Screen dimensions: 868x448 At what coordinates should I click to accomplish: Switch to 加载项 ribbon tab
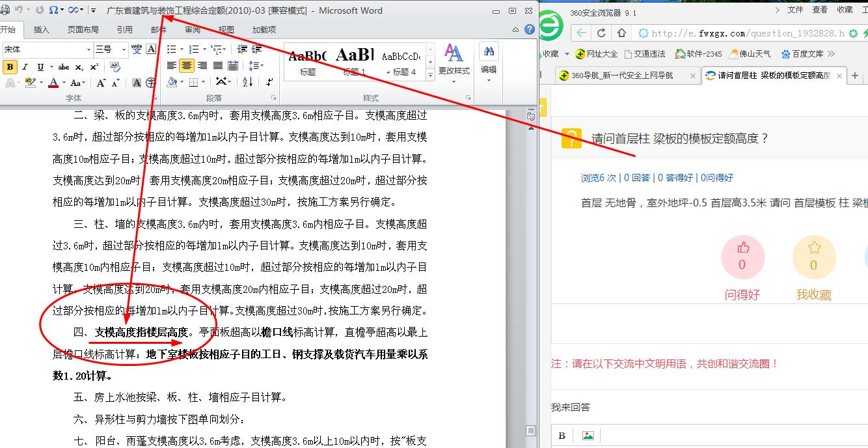tap(264, 29)
